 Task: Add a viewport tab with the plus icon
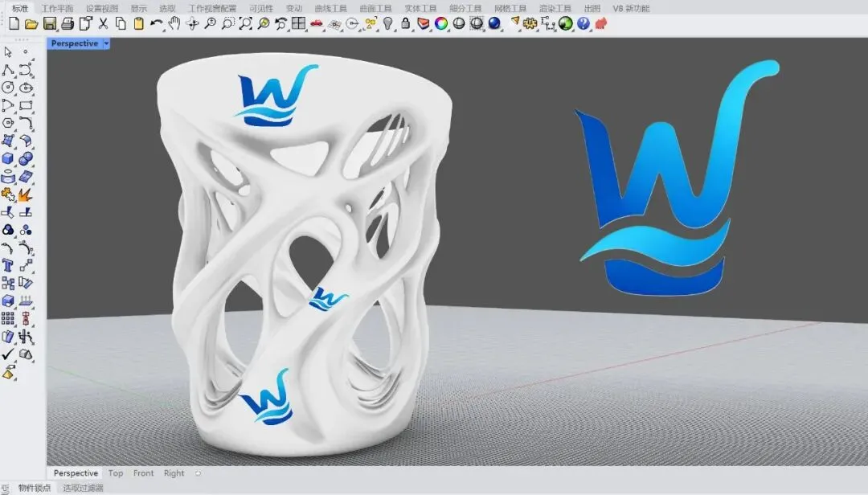point(199,472)
